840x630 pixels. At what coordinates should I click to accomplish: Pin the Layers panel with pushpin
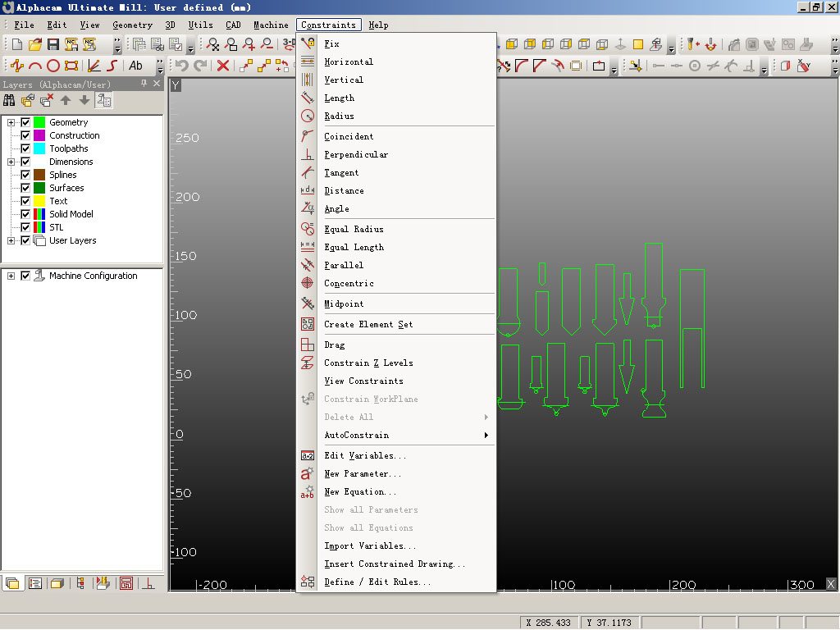point(144,84)
